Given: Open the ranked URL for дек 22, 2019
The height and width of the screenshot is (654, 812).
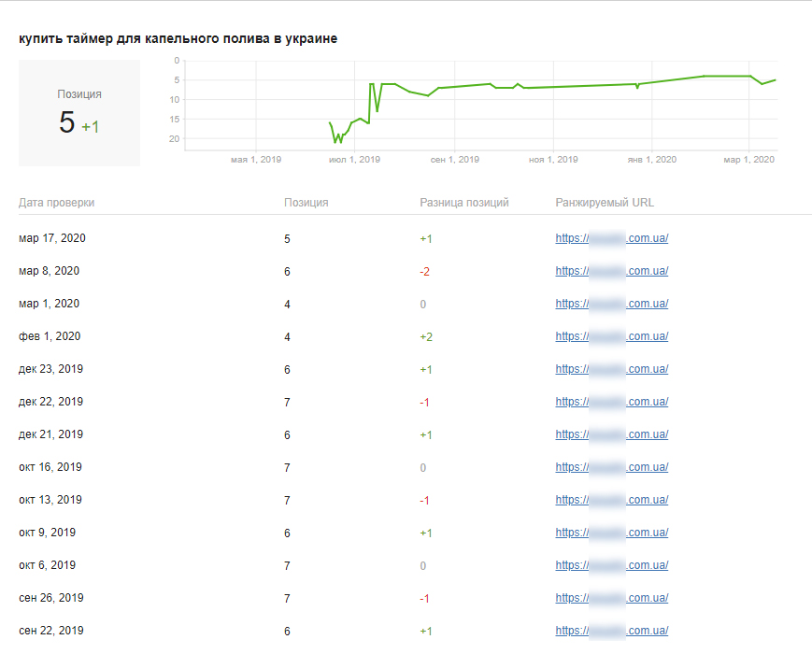Looking at the screenshot, I should [x=612, y=402].
